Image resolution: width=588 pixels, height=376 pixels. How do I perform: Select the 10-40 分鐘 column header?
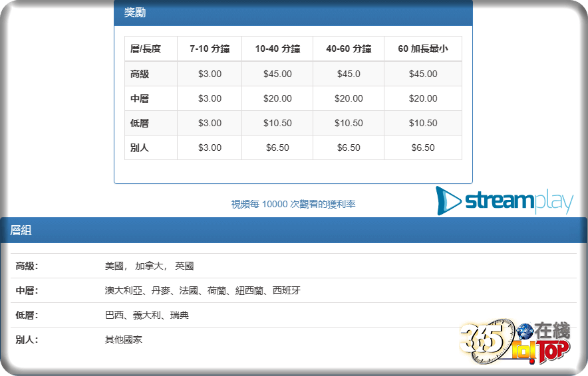pyautogui.click(x=277, y=48)
